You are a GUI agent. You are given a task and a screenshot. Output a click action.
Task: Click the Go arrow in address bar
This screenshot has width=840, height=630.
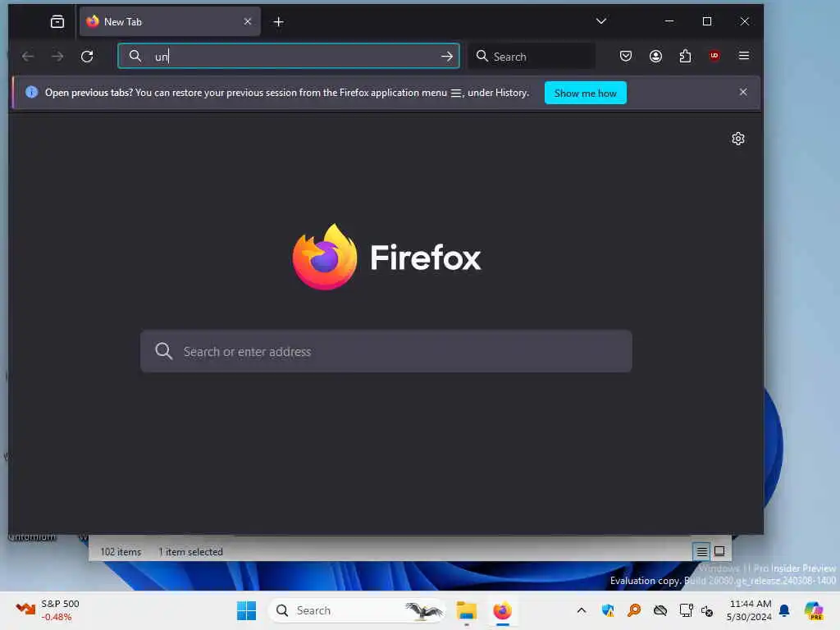tap(447, 57)
